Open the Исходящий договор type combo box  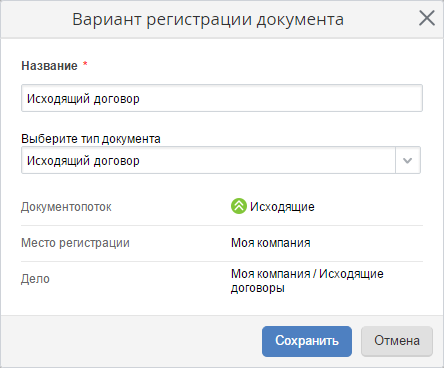[221, 160]
